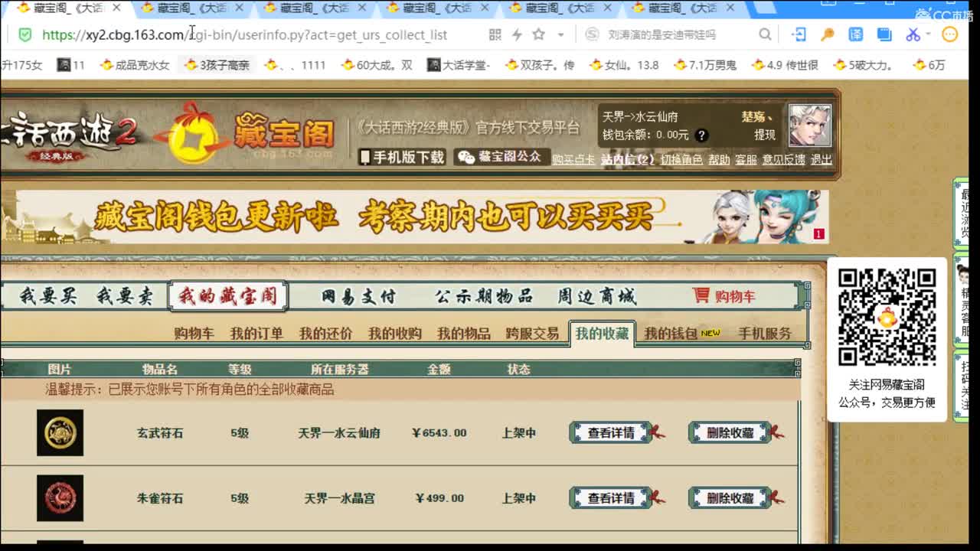
Task: Click the blue window screenshot icon
Action: point(884,34)
